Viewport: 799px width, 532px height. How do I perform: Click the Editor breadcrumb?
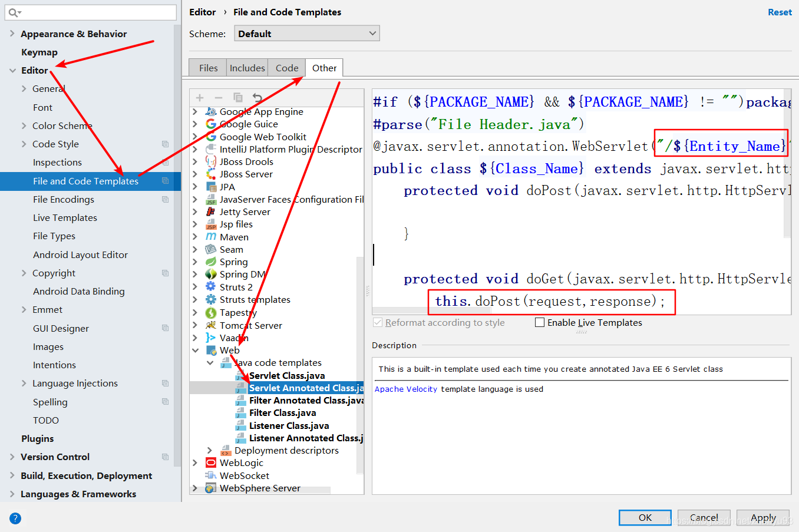tap(203, 12)
